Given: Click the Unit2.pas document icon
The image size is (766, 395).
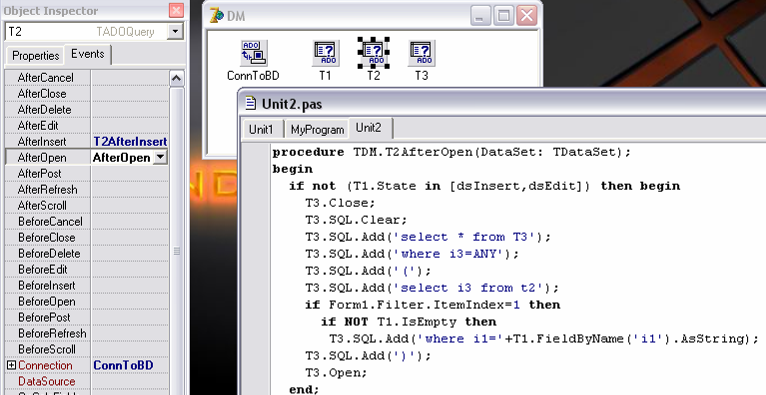Looking at the screenshot, I should (x=251, y=103).
